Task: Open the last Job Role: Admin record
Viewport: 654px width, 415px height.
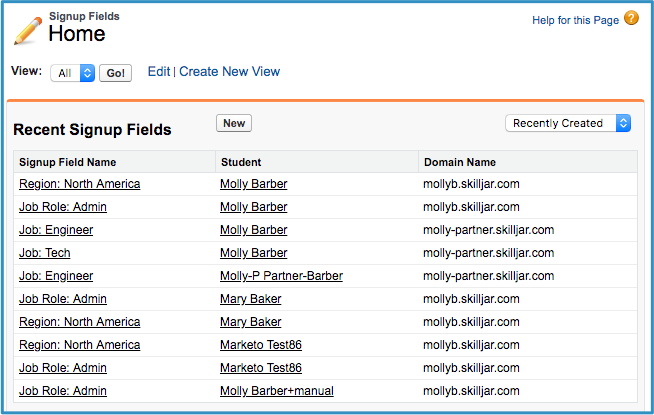Action: [x=63, y=391]
